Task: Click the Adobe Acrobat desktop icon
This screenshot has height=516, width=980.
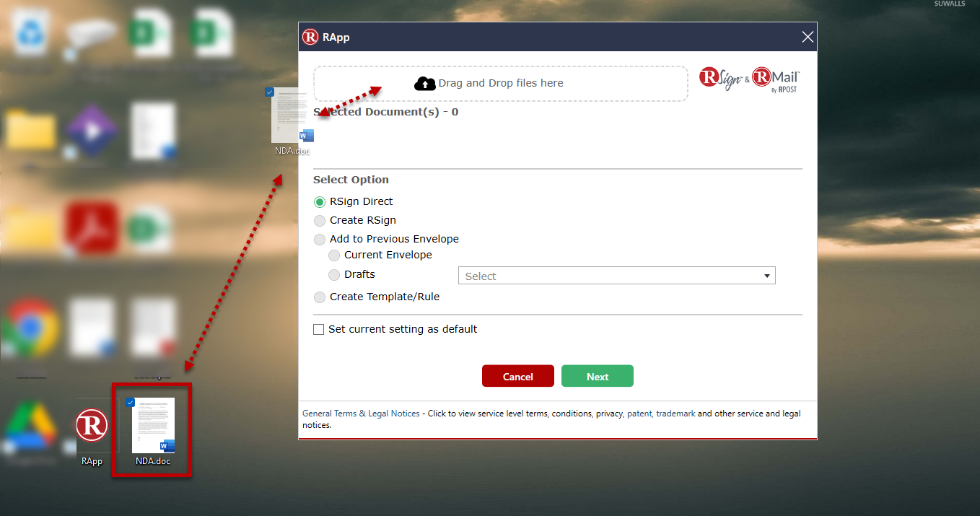Action: 92,228
